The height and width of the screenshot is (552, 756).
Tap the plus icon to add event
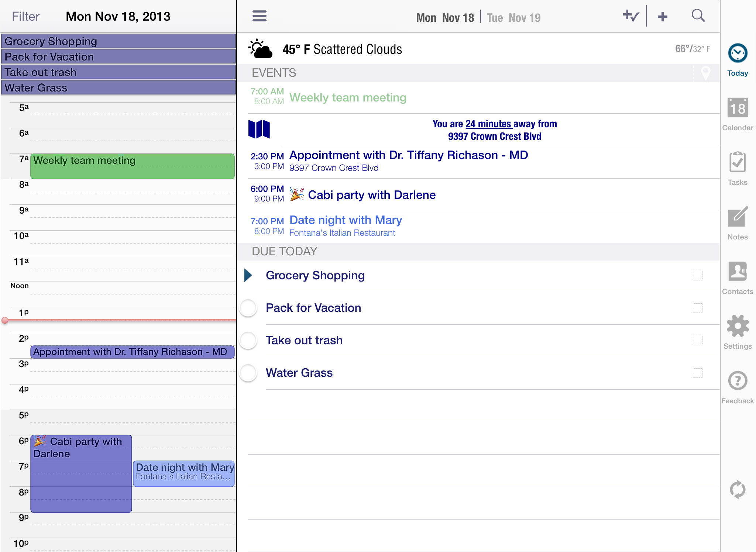662,17
